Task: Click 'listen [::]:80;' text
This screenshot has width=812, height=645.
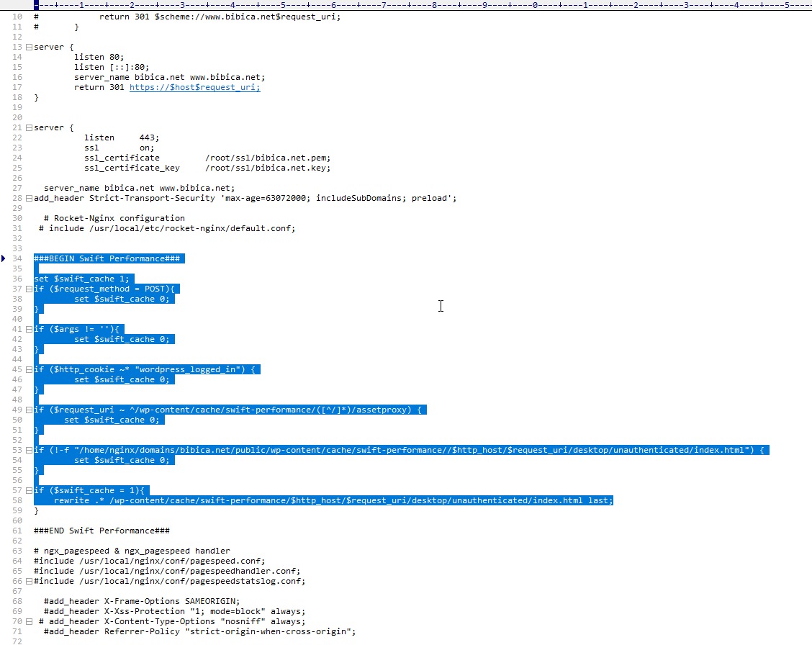Action: 112,67
